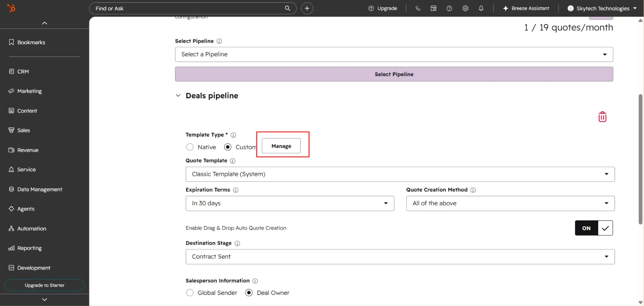Open Skytech Technologies account menu

(x=602, y=8)
